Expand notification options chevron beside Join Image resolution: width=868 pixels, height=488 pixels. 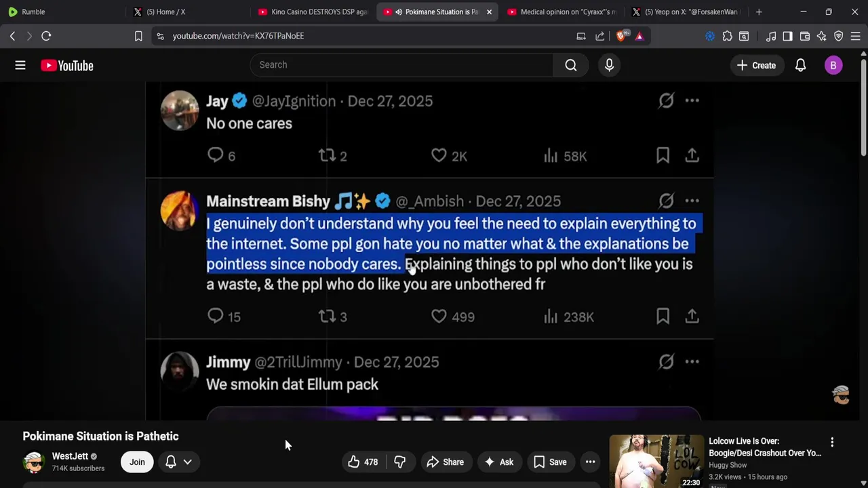click(187, 462)
